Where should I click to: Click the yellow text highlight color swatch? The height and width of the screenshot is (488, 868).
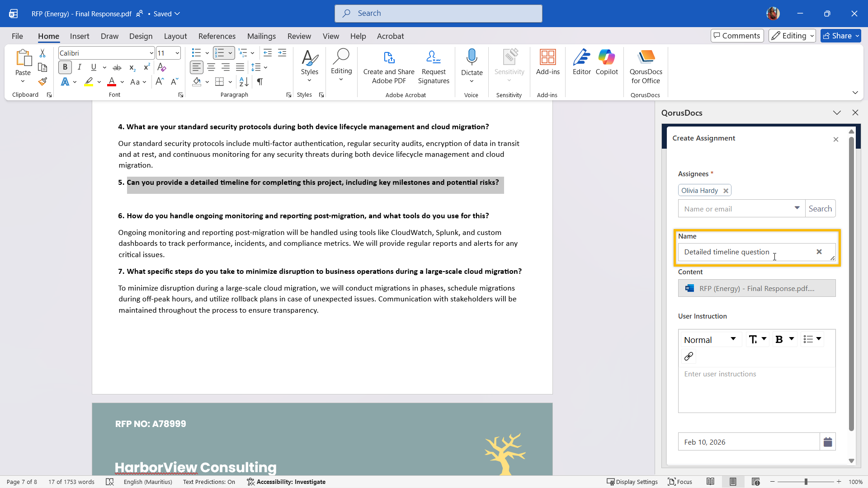[x=89, y=82]
